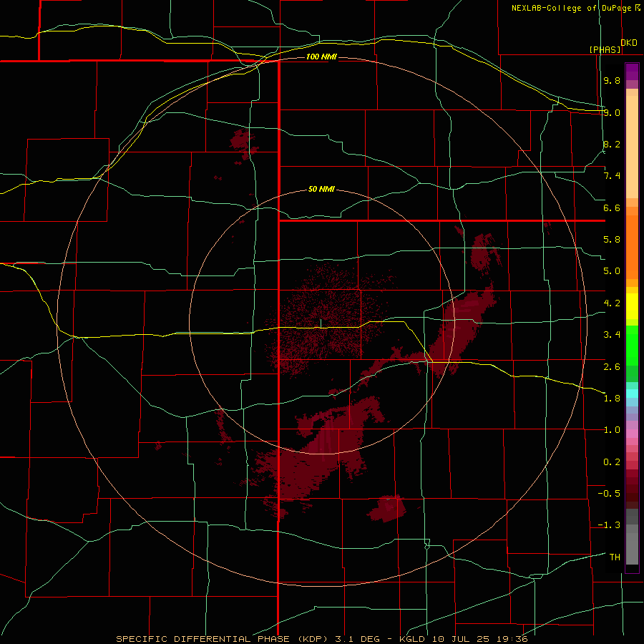Click the -1.3 color scale value

tap(609, 525)
